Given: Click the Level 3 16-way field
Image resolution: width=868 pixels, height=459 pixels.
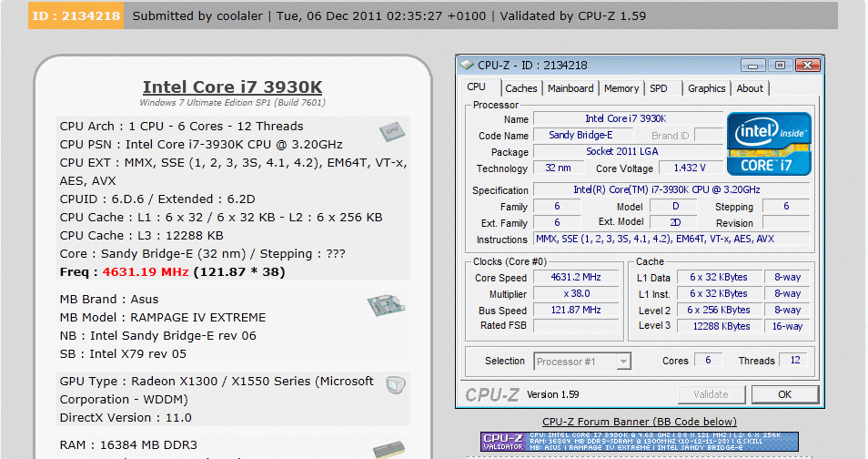Looking at the screenshot, I should click(787, 326).
